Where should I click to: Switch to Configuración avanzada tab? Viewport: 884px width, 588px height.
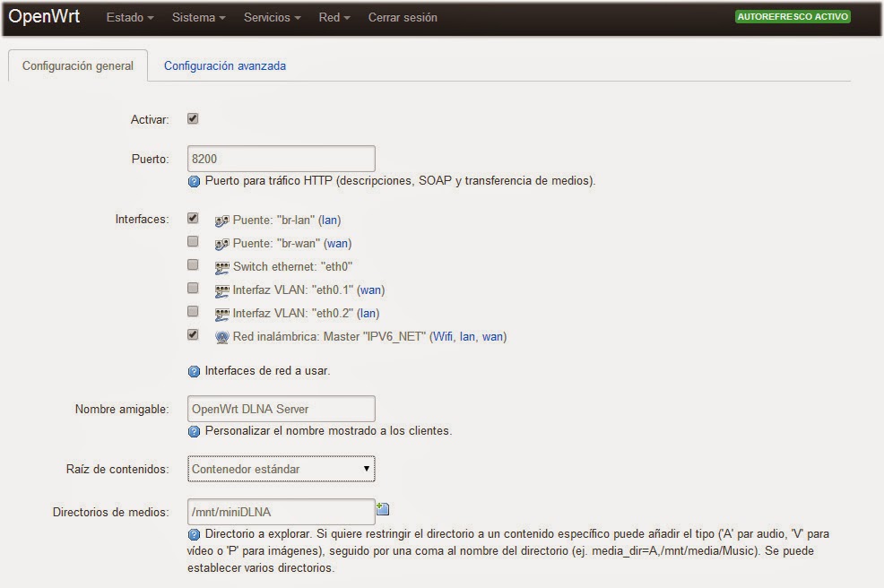tap(225, 66)
